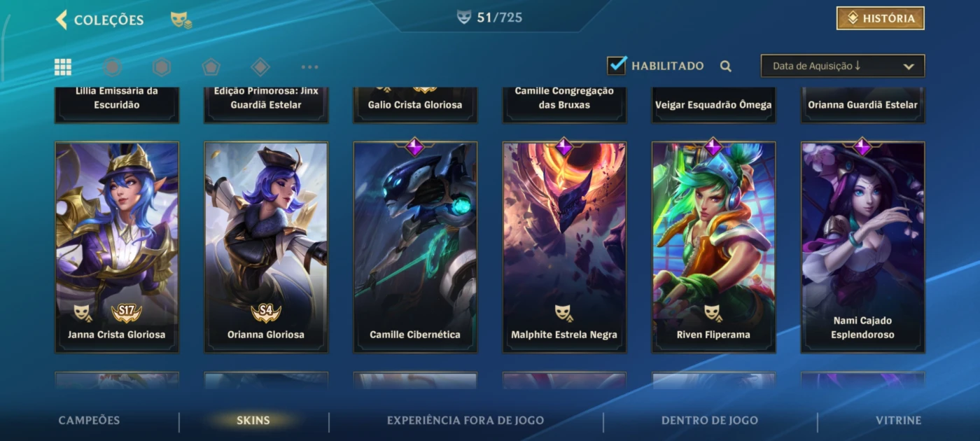Image resolution: width=980 pixels, height=441 pixels.
Task: Open the three-dots more filters icon
Action: (309, 67)
